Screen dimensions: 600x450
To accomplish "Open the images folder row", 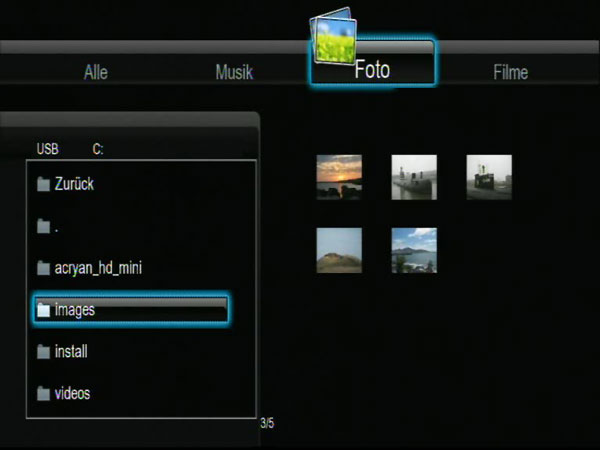I will click(x=131, y=310).
